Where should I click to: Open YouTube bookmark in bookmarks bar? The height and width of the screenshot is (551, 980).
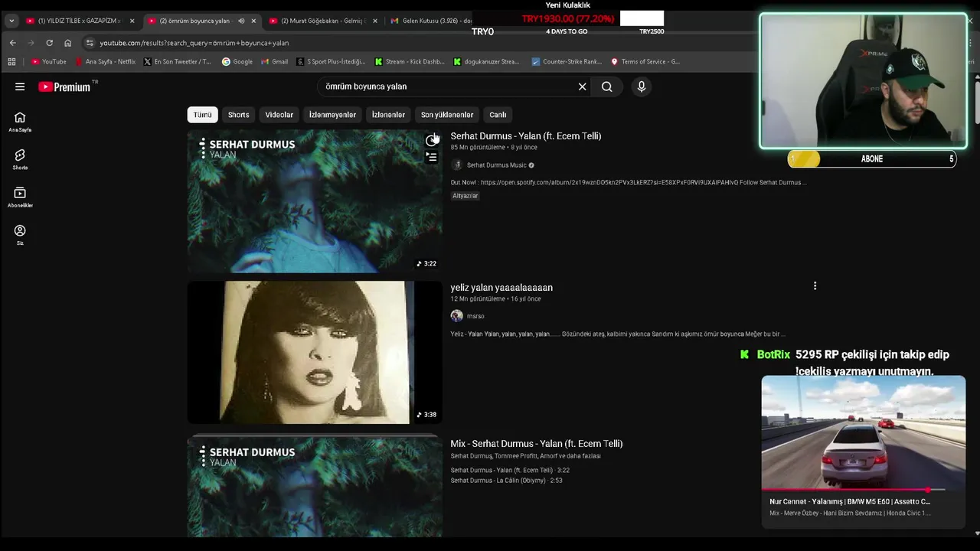(x=48, y=61)
